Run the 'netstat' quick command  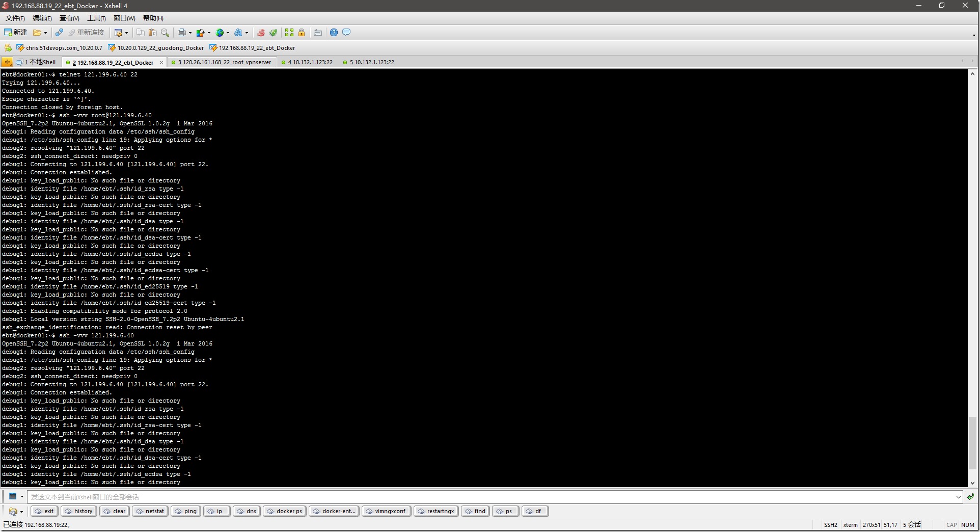pos(150,511)
